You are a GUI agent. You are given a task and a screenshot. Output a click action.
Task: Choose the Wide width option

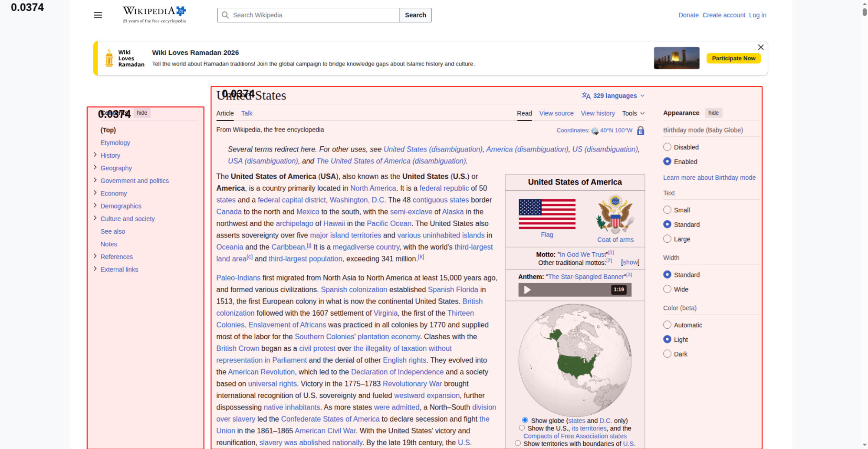pyautogui.click(x=667, y=289)
